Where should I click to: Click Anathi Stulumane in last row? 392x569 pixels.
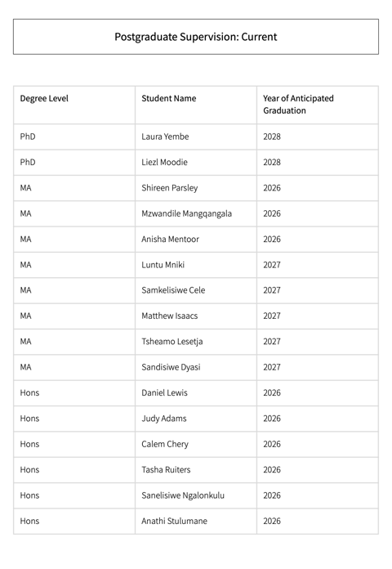(174, 521)
